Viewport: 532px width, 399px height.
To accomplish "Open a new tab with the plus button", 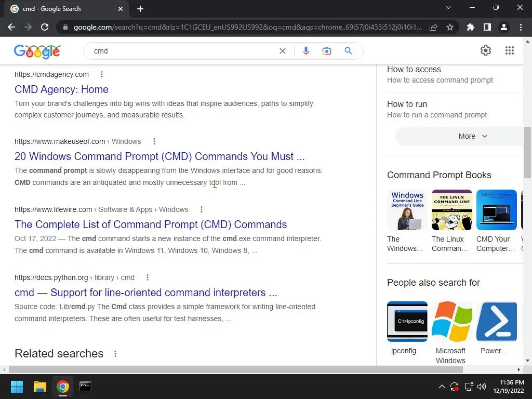I will click(x=140, y=9).
